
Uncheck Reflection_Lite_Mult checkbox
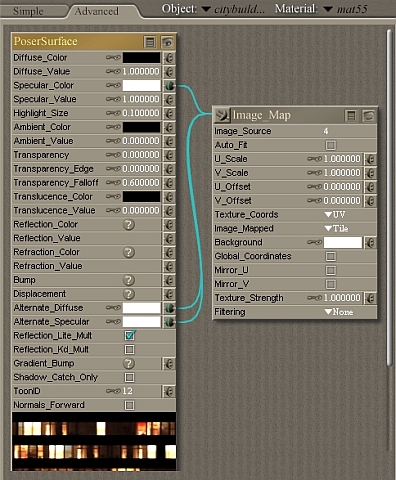pyautogui.click(x=130, y=336)
